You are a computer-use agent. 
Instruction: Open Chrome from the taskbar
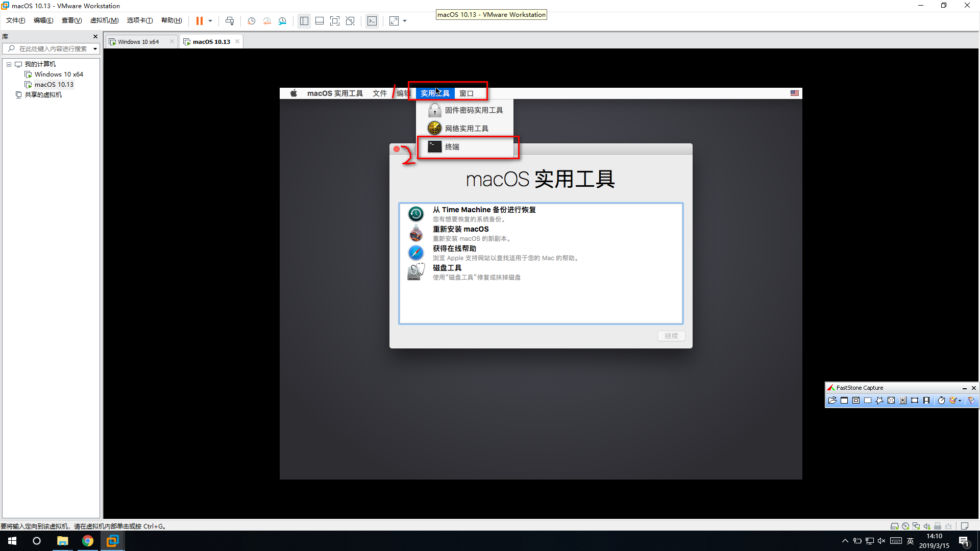pyautogui.click(x=88, y=541)
